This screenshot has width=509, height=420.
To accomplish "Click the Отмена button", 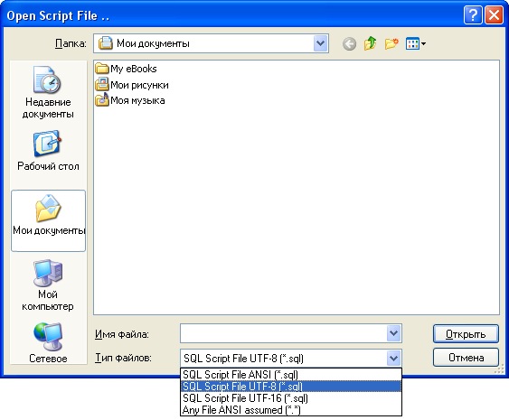I will [466, 358].
